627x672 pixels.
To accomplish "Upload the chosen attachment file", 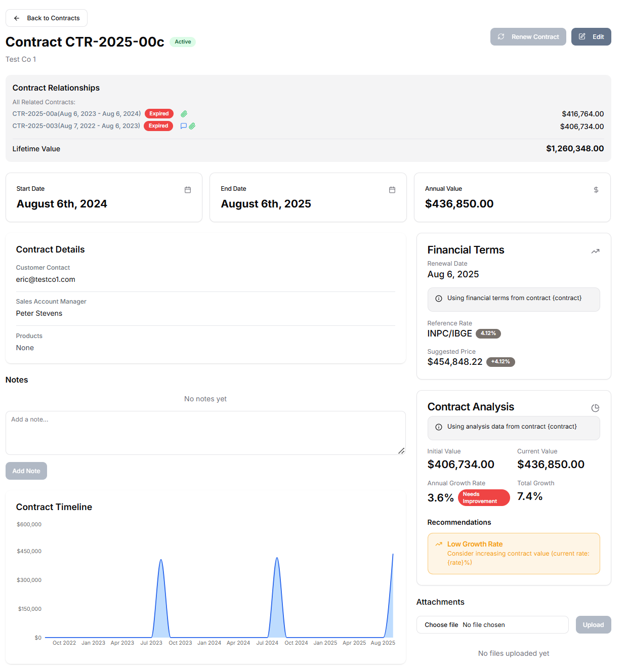I will click(x=593, y=625).
